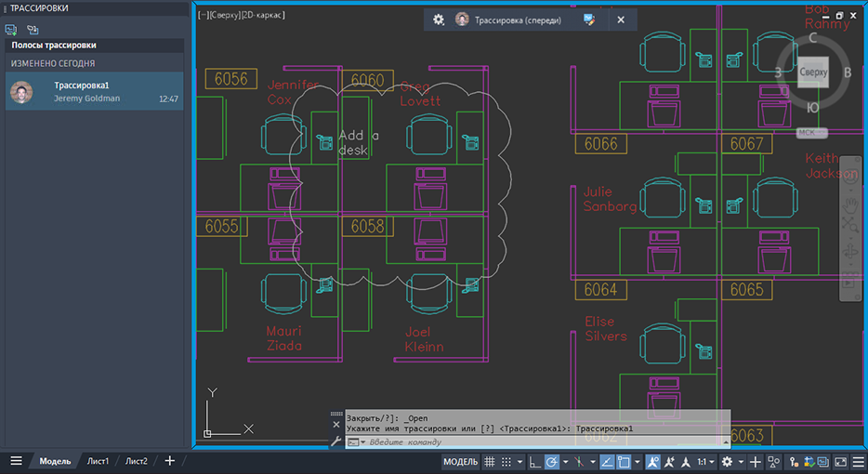
Task: Click the Сверху face of the ViewCube
Action: tap(814, 72)
